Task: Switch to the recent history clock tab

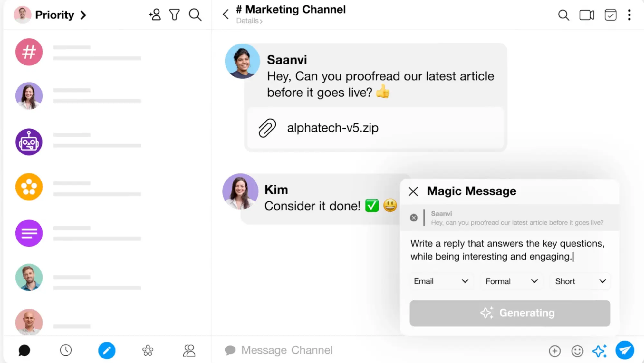Action: (66, 350)
